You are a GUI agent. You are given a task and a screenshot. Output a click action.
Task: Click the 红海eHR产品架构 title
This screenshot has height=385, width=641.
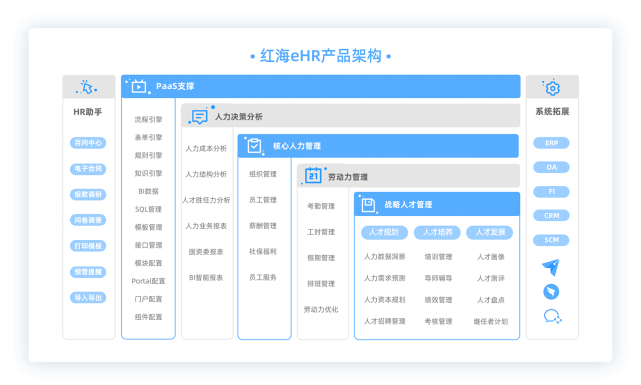[320, 56]
